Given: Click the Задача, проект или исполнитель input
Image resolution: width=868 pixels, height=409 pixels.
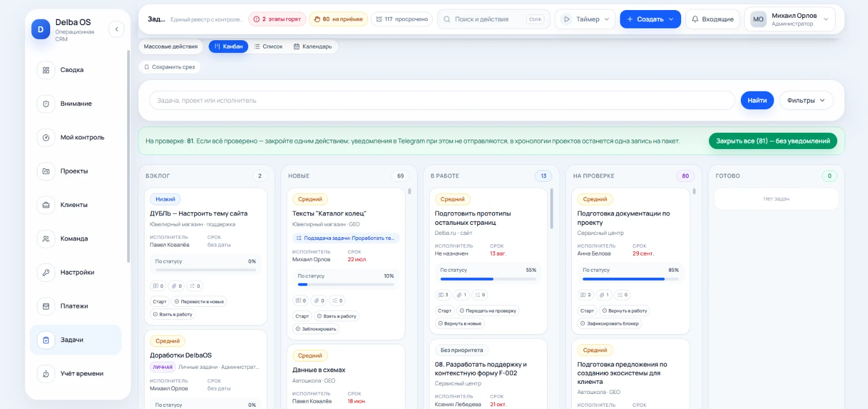Looking at the screenshot, I should (442, 100).
